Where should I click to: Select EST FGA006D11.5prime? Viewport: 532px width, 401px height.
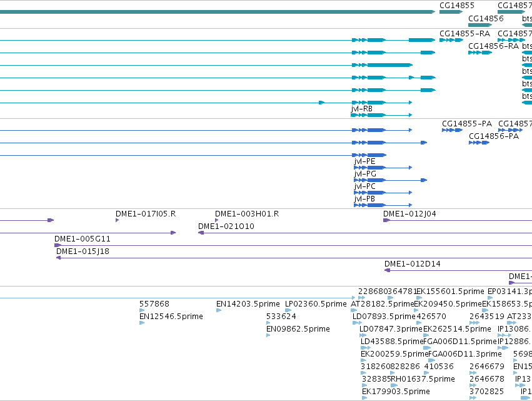point(460,341)
